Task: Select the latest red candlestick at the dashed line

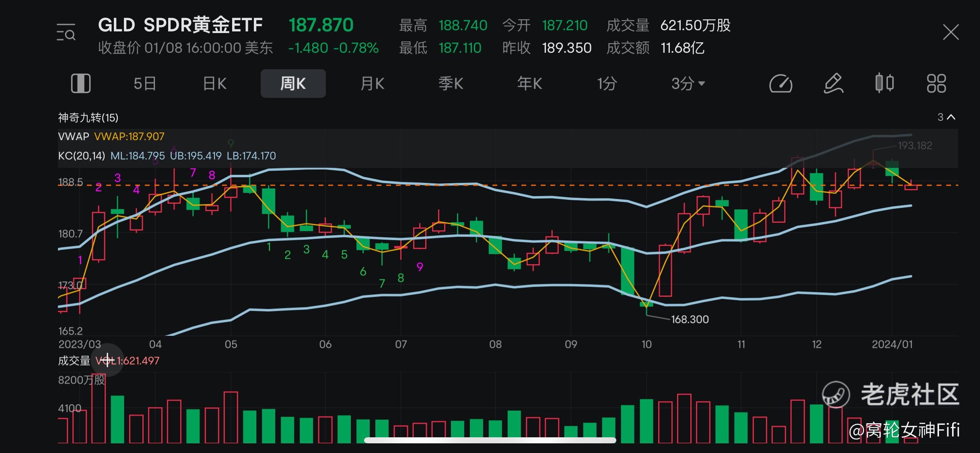Action: (x=911, y=187)
